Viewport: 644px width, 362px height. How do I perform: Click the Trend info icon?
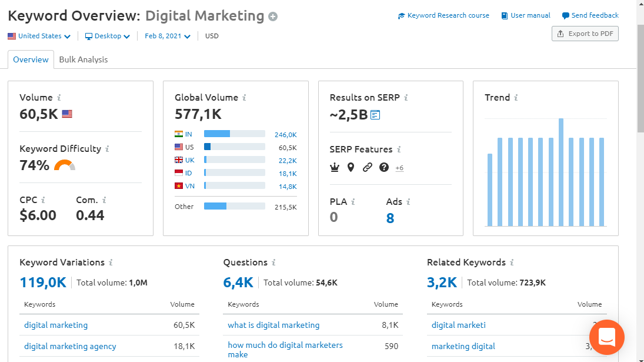[516, 97]
